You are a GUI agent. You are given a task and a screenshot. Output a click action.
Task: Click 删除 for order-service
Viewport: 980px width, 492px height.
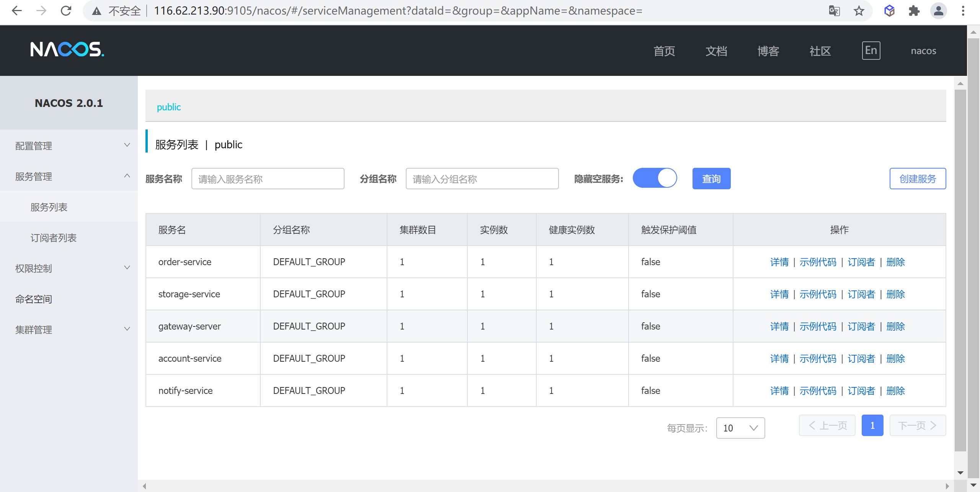[895, 262]
